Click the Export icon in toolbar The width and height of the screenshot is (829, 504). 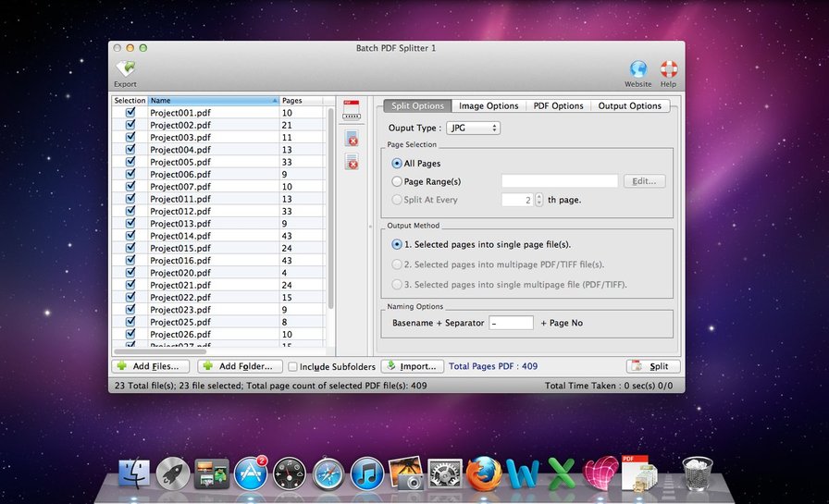[x=125, y=69]
